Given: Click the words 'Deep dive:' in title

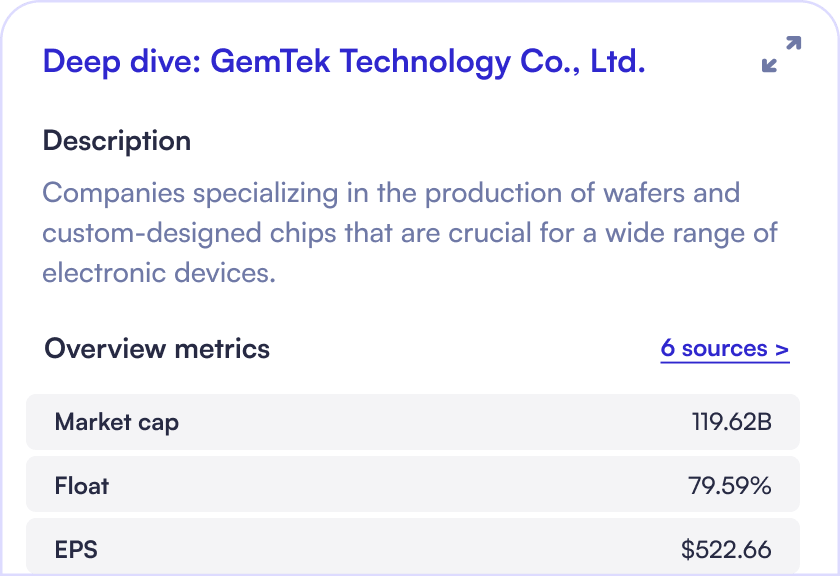Looking at the screenshot, I should pos(121,62).
